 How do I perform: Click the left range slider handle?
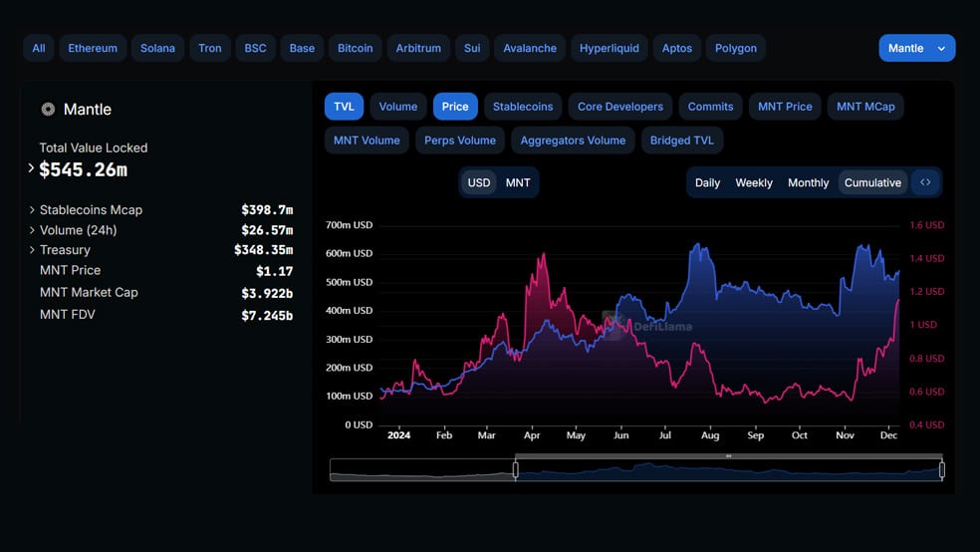[516, 470]
